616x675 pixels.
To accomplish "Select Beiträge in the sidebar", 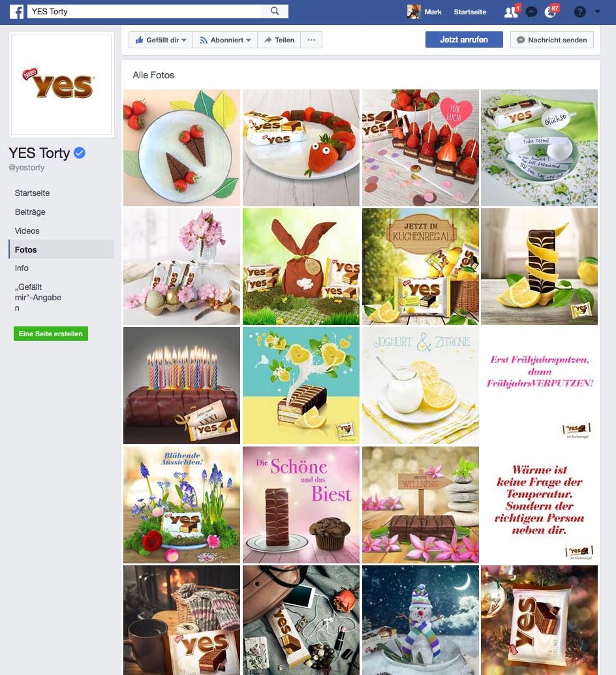I will click(30, 212).
